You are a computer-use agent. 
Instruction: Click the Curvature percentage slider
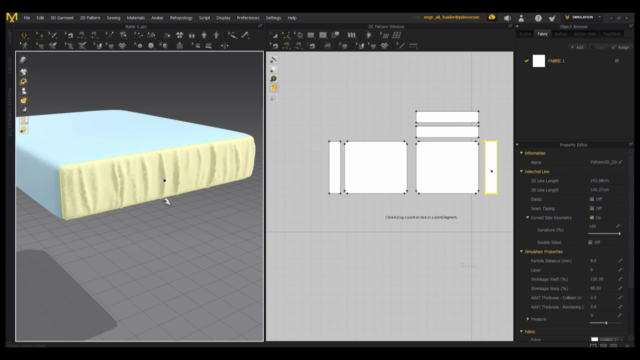tap(604, 233)
